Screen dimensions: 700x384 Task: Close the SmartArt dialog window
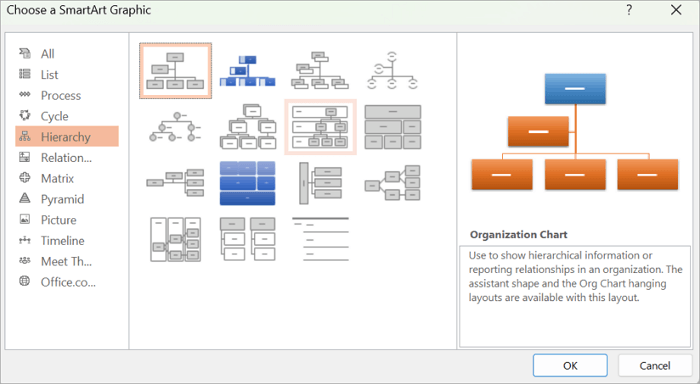pos(676,10)
